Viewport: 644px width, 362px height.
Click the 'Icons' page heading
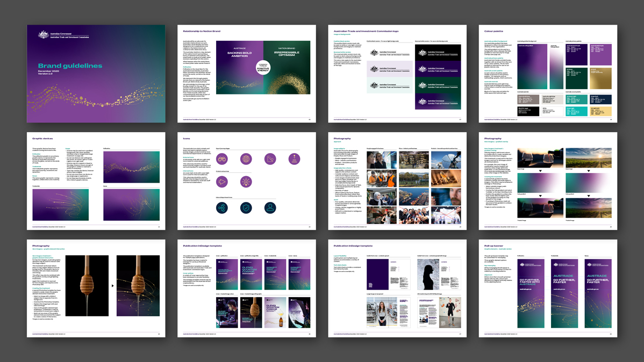[187, 139]
